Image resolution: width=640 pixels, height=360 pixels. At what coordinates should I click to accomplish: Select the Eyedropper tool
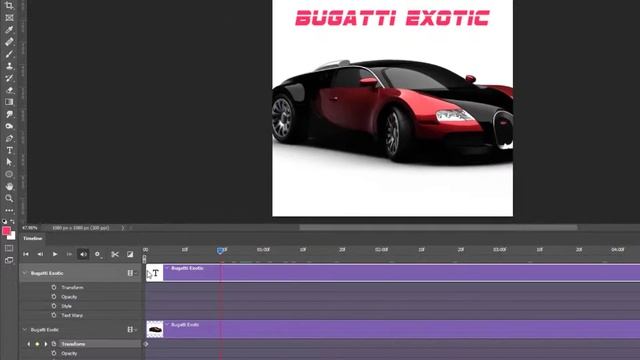pos(9,30)
